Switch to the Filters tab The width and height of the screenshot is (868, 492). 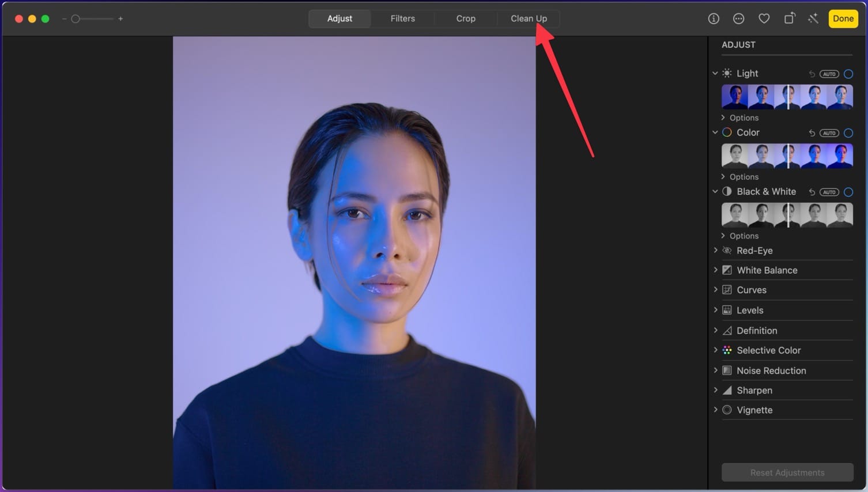click(402, 18)
